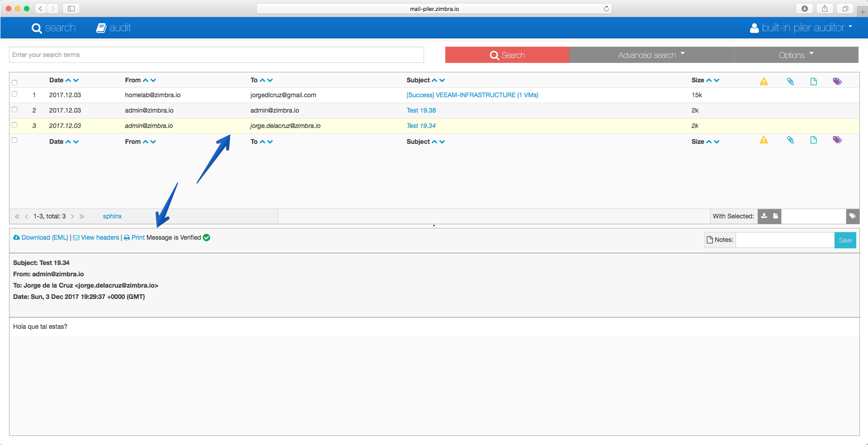
Task: Expand the Options dropdown
Action: pos(796,55)
